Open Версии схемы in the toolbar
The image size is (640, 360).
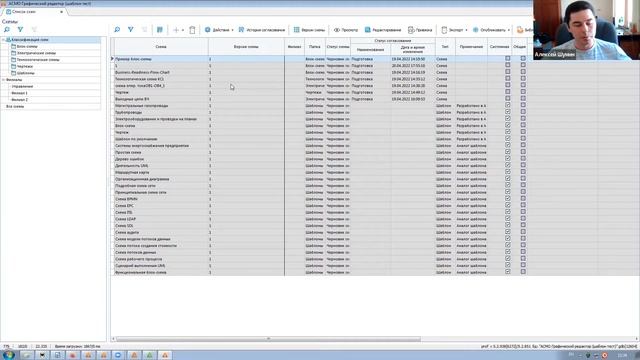click(309, 30)
